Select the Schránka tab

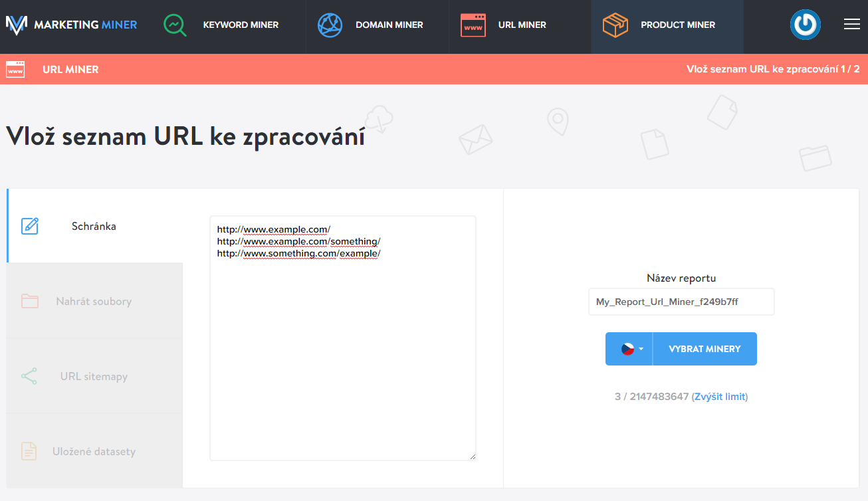[x=94, y=226]
